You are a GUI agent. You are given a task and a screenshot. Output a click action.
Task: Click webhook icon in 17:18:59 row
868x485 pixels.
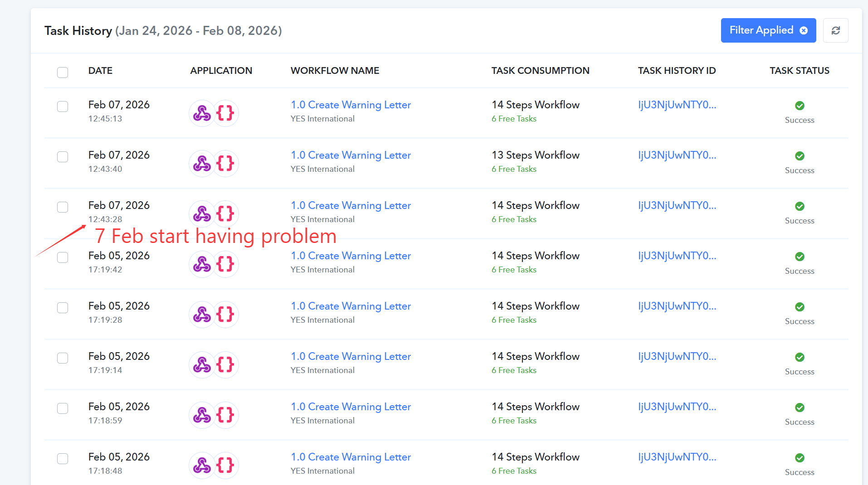tap(202, 415)
